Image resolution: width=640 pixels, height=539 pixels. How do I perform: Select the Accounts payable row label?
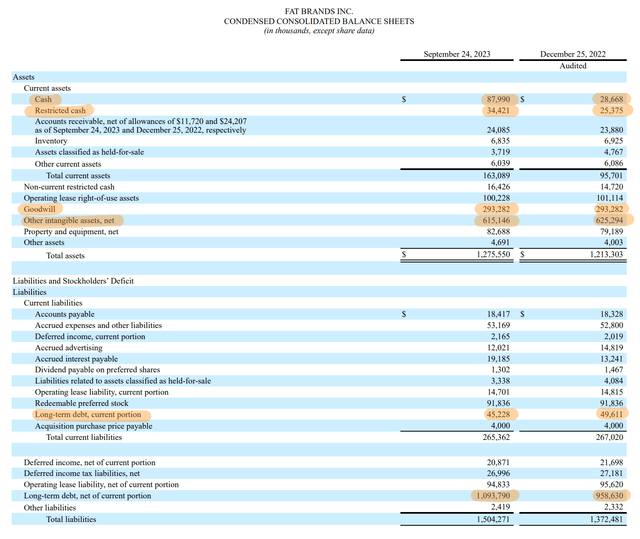(64, 314)
